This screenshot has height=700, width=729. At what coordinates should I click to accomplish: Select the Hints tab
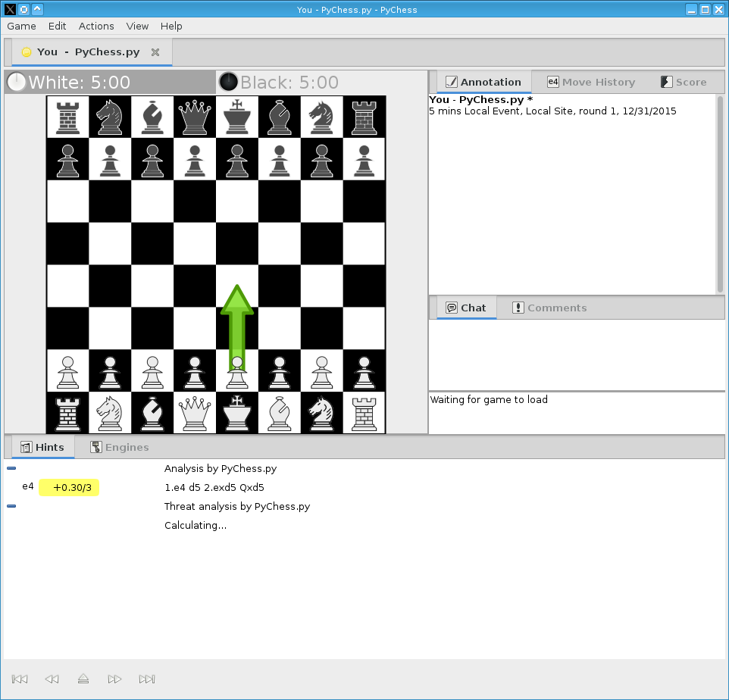[42, 447]
